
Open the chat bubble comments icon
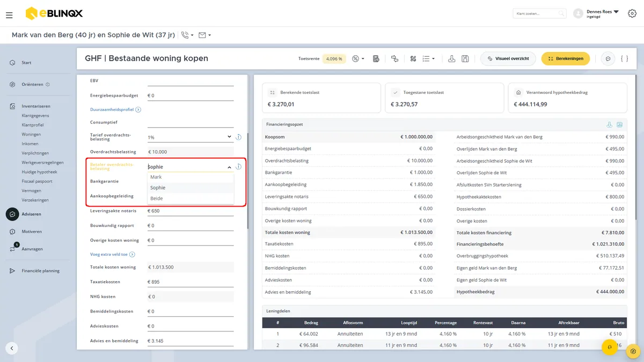608,58
